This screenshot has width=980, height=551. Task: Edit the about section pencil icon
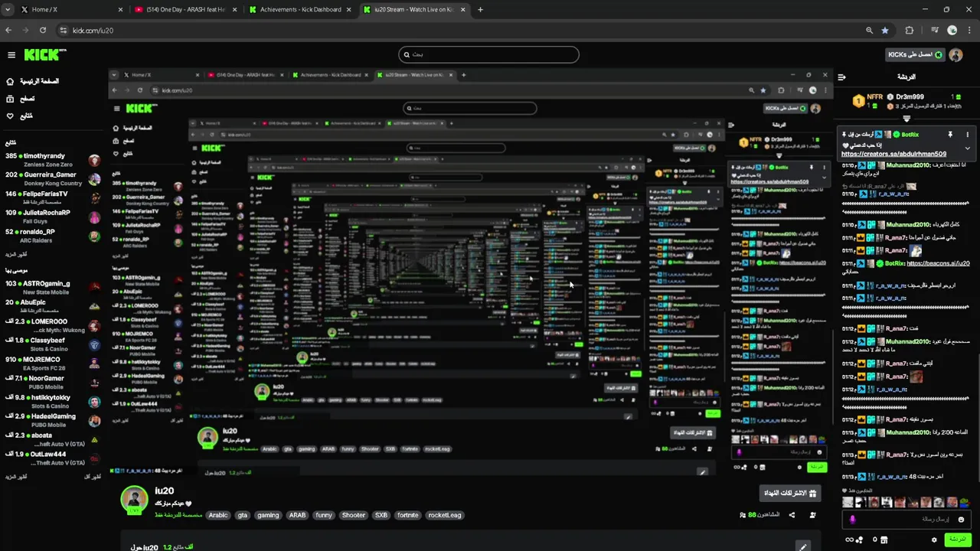click(802, 547)
